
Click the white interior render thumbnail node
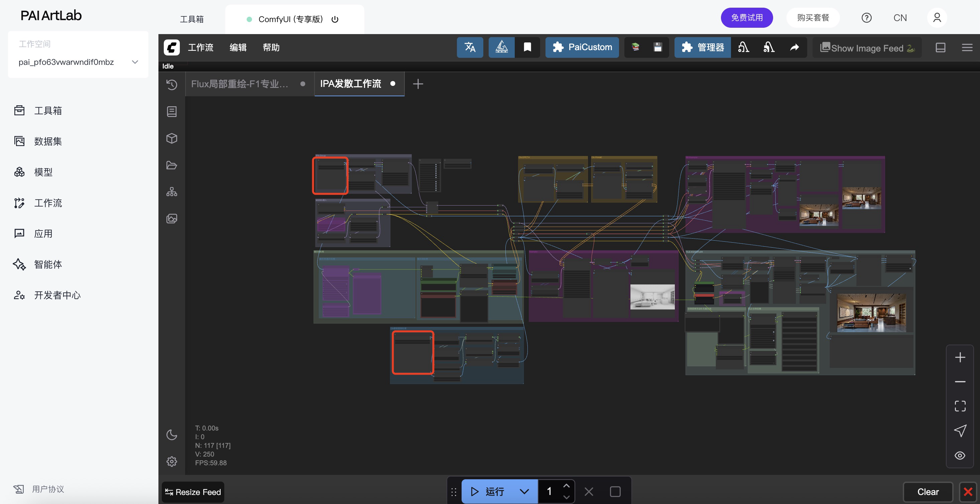652,297
